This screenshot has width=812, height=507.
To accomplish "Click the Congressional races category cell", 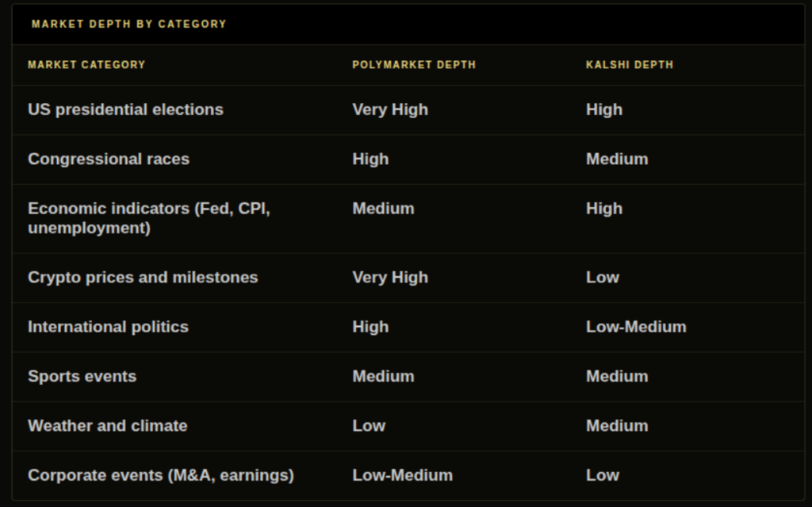I will click(109, 159).
